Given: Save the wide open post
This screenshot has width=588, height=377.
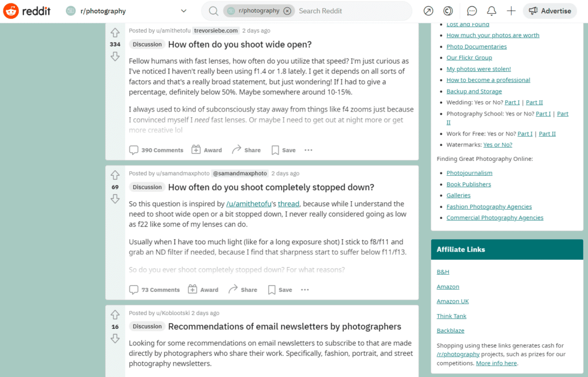Looking at the screenshot, I should pos(284,150).
